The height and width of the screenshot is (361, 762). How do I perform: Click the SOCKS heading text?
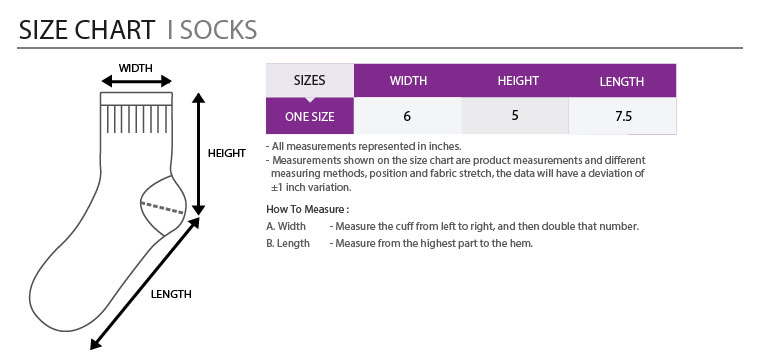pyautogui.click(x=218, y=30)
